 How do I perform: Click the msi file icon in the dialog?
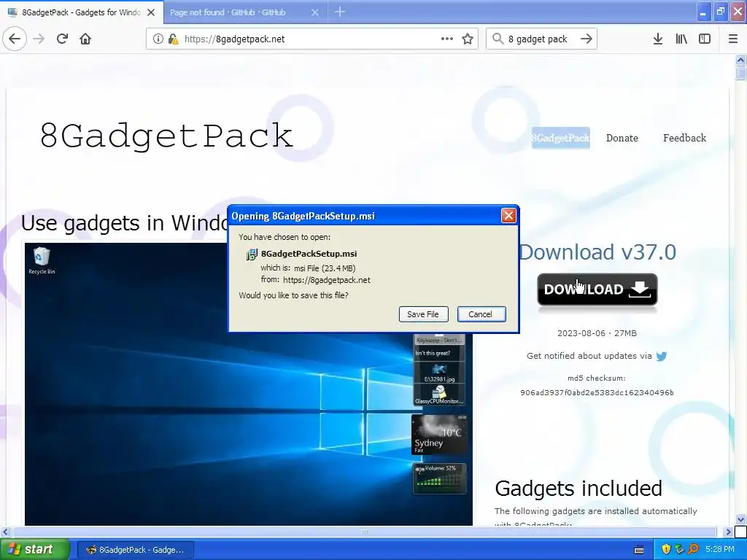252,254
